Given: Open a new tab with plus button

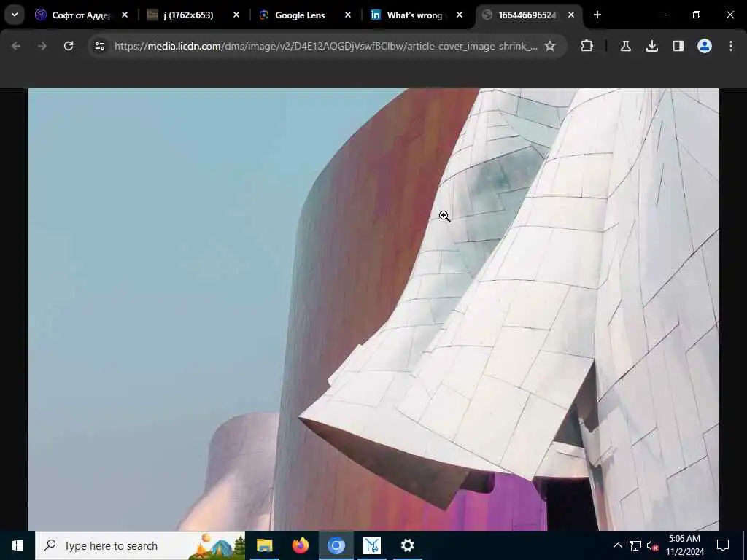Looking at the screenshot, I should pos(597,15).
